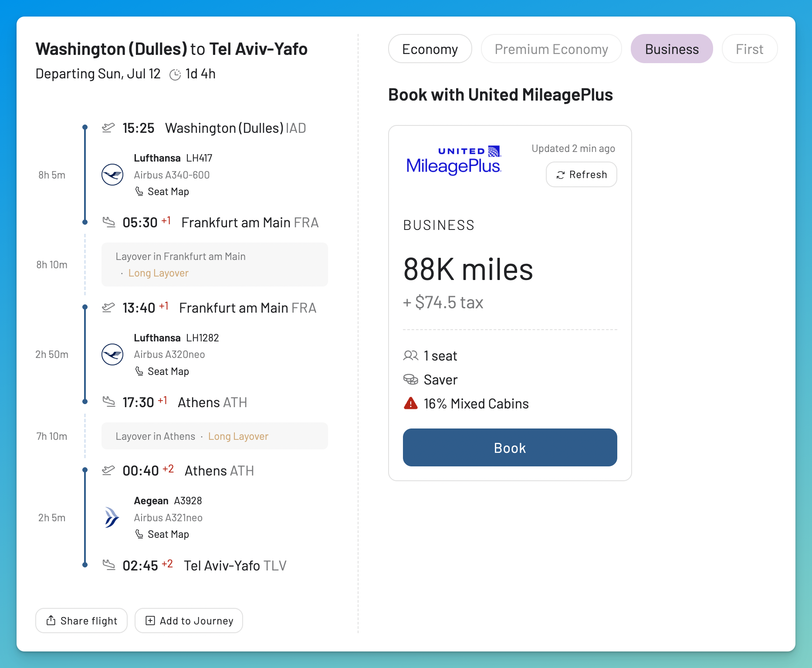Click the clock icon next to 1d 4h
The height and width of the screenshot is (668, 812).
tap(175, 74)
